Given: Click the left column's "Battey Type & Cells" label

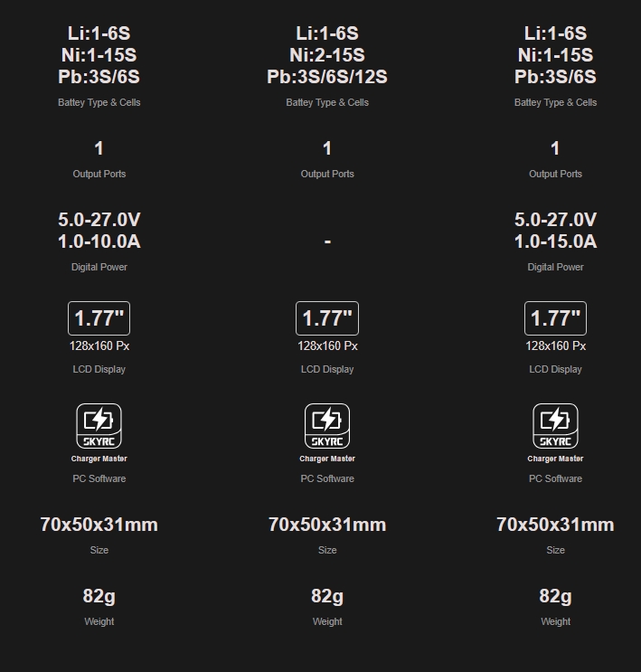Looking at the screenshot, I should pyautogui.click(x=99, y=103).
